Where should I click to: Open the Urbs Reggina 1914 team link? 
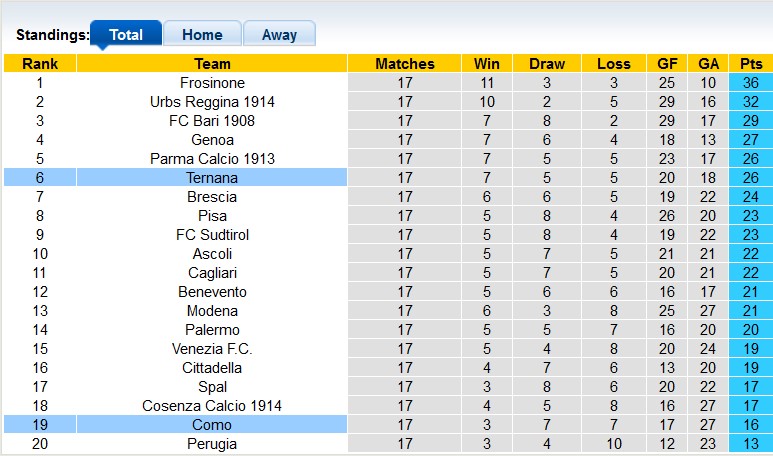tap(212, 102)
